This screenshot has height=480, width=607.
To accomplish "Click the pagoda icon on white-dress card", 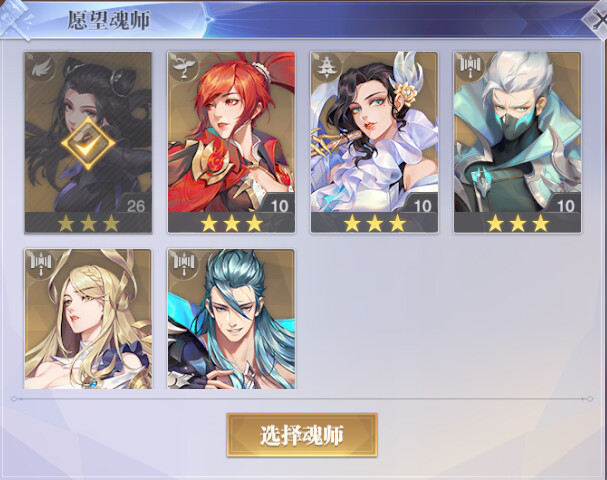I will pos(327,67).
